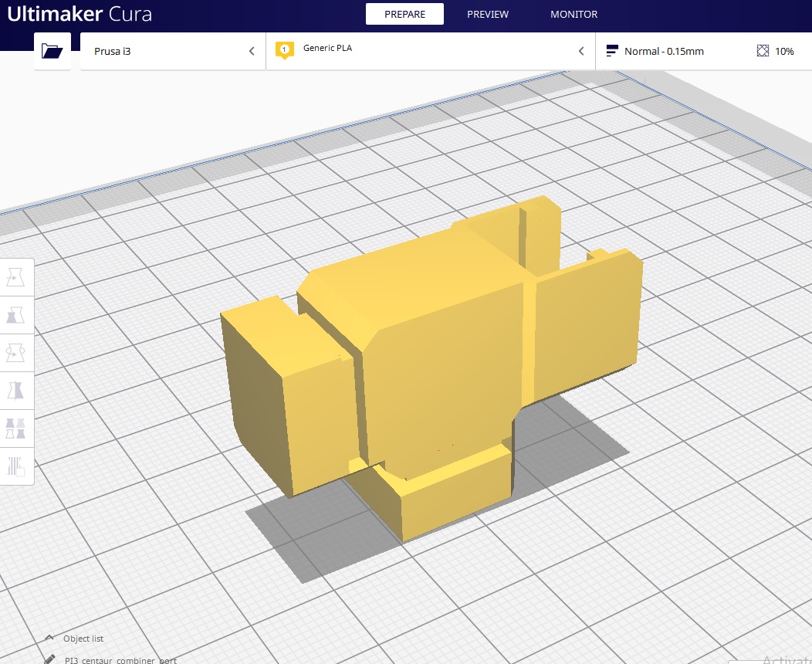Screen dimensions: 812x664
Task: Switch to the PREVIEW stage
Action: click(x=487, y=14)
